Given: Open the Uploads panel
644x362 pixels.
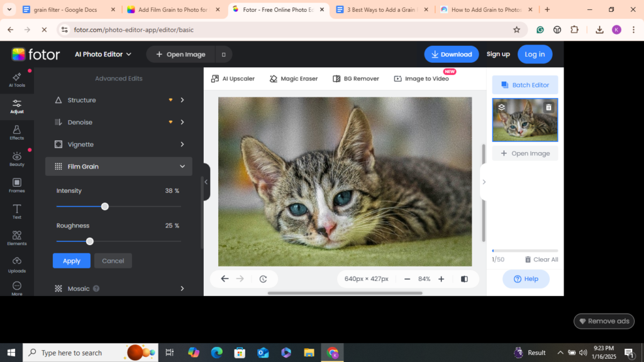Looking at the screenshot, I should [x=16, y=264].
